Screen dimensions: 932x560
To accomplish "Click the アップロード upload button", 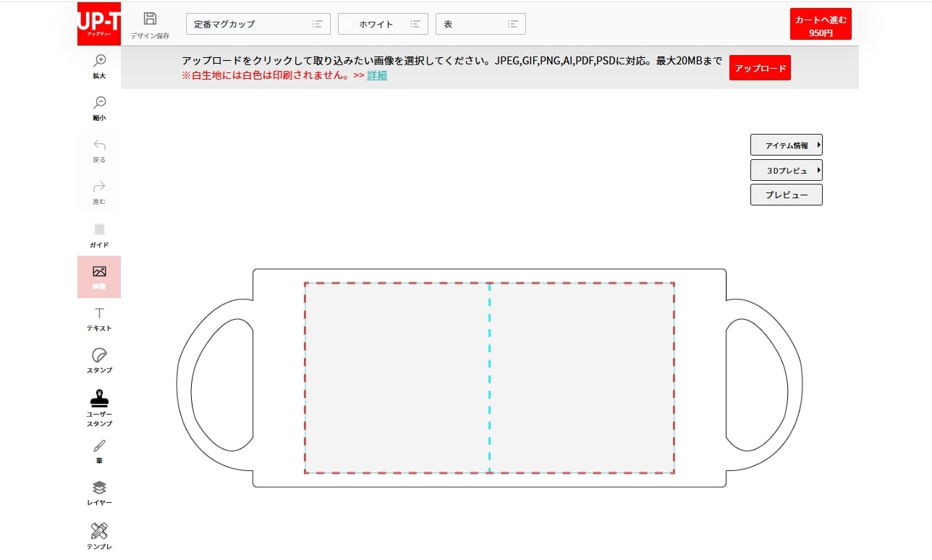I will [x=760, y=67].
